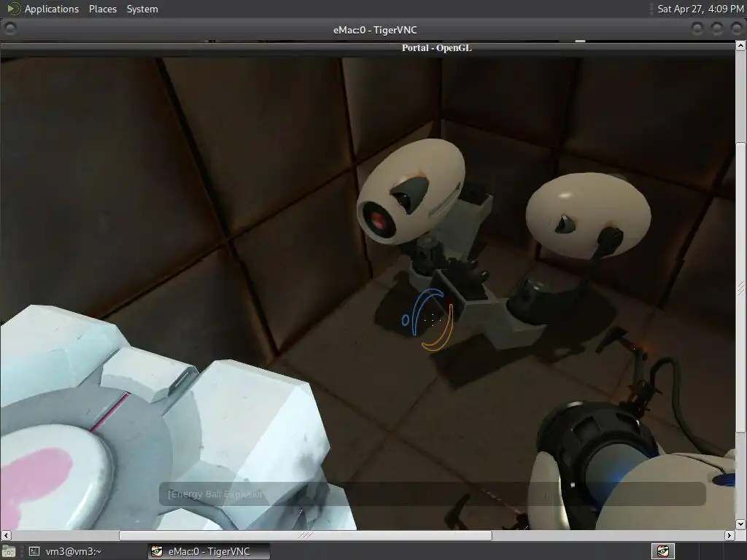The image size is (747, 560).
Task: Open the TigerVNC window menu button
Action: tap(10, 29)
